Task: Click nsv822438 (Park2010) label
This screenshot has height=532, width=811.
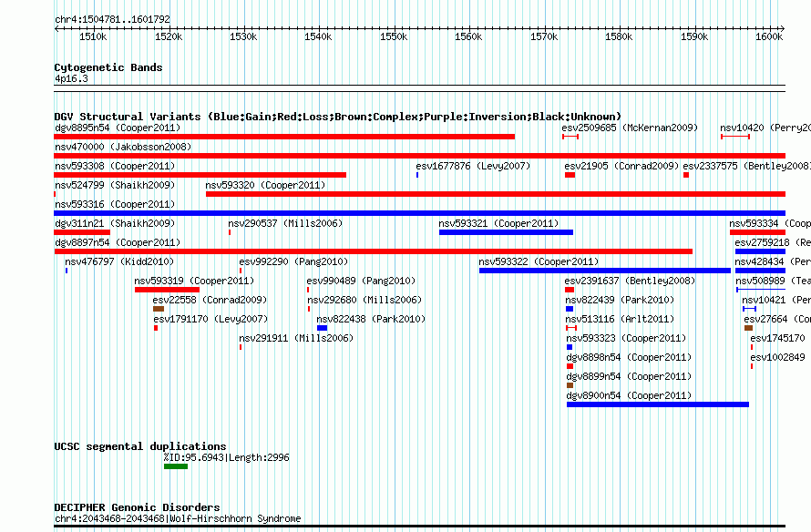Action: click(x=372, y=319)
